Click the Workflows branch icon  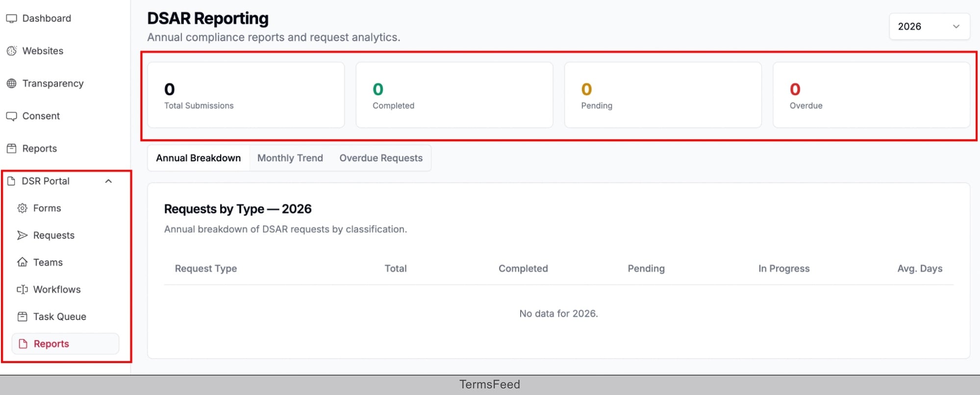pyautogui.click(x=22, y=290)
